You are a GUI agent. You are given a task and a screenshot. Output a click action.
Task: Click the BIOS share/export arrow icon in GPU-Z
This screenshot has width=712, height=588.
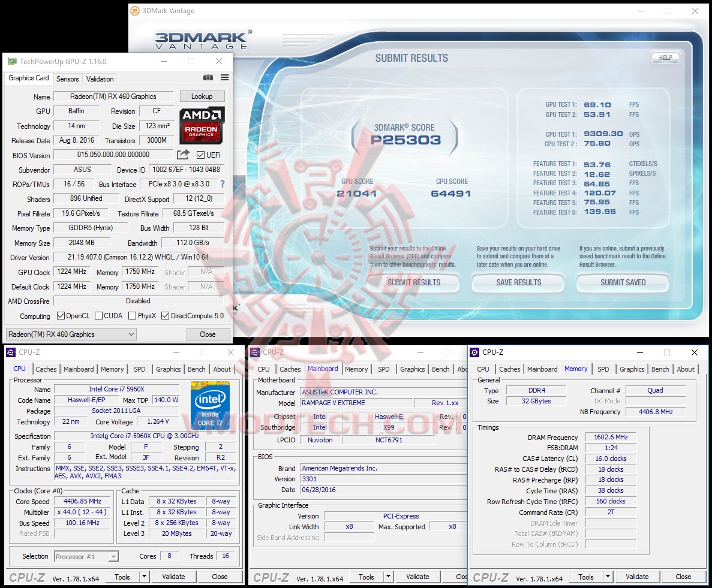tap(183, 155)
